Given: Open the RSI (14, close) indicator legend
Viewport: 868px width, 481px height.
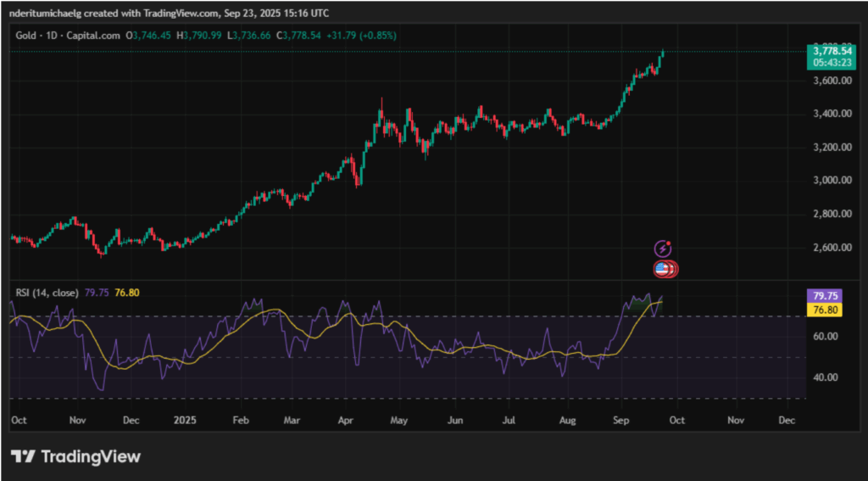Looking at the screenshot, I should click(x=47, y=293).
